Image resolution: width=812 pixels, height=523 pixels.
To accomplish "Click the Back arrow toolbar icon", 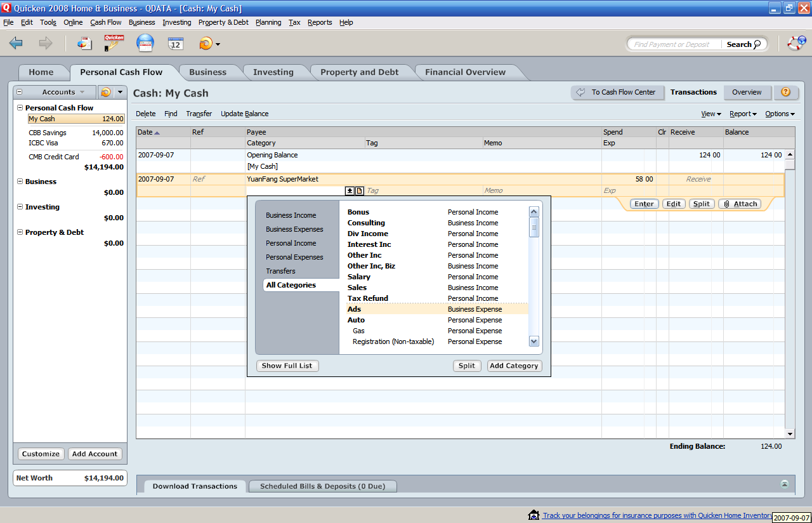I will point(16,43).
